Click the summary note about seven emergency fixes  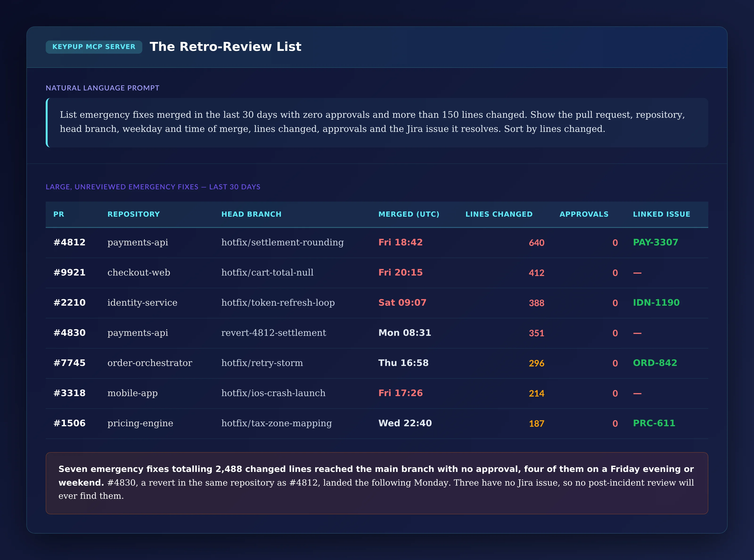pyautogui.click(x=377, y=483)
